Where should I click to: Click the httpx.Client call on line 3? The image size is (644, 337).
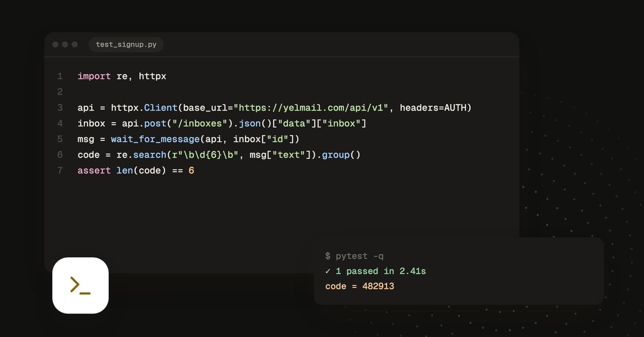point(144,108)
